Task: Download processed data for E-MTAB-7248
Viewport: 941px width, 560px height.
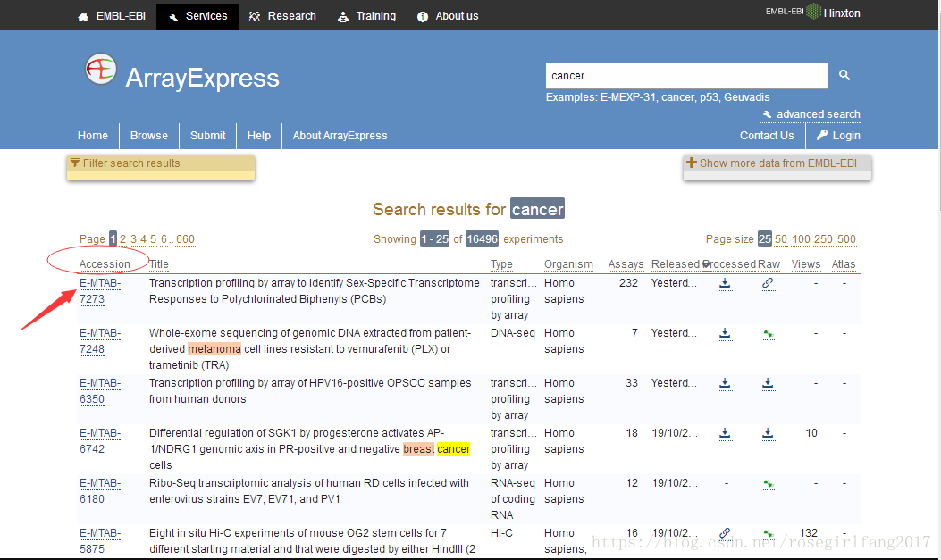Action: [x=725, y=333]
